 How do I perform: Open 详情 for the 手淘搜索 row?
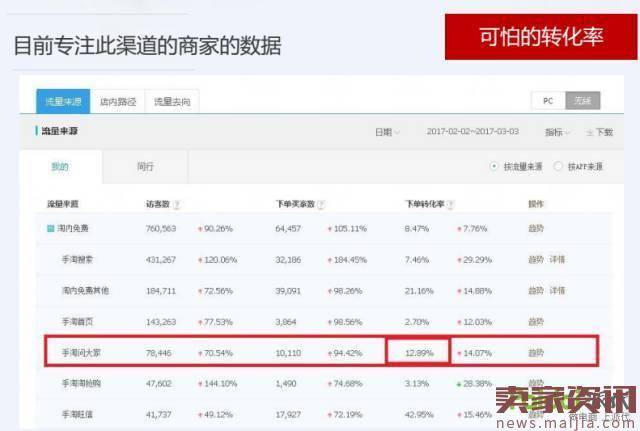(557, 260)
